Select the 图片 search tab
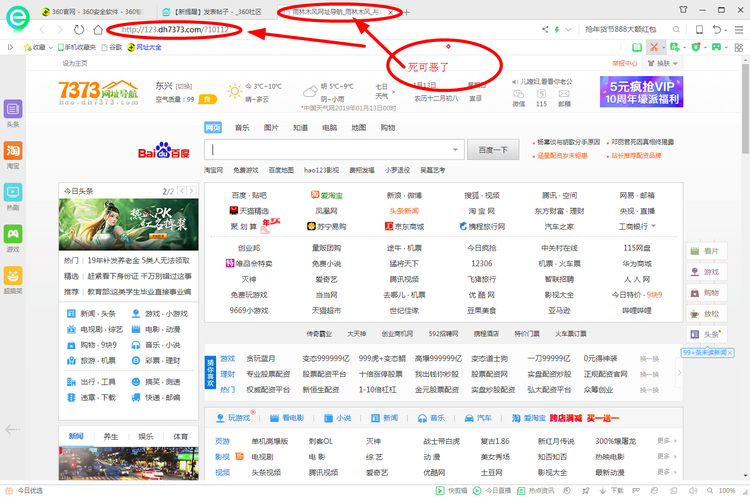 pos(271,128)
